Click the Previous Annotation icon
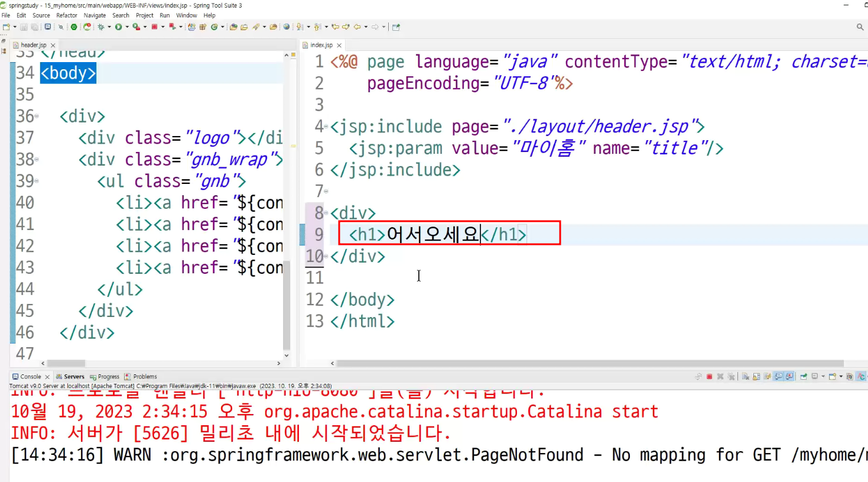Screen dimensions: 868x482 [317, 27]
